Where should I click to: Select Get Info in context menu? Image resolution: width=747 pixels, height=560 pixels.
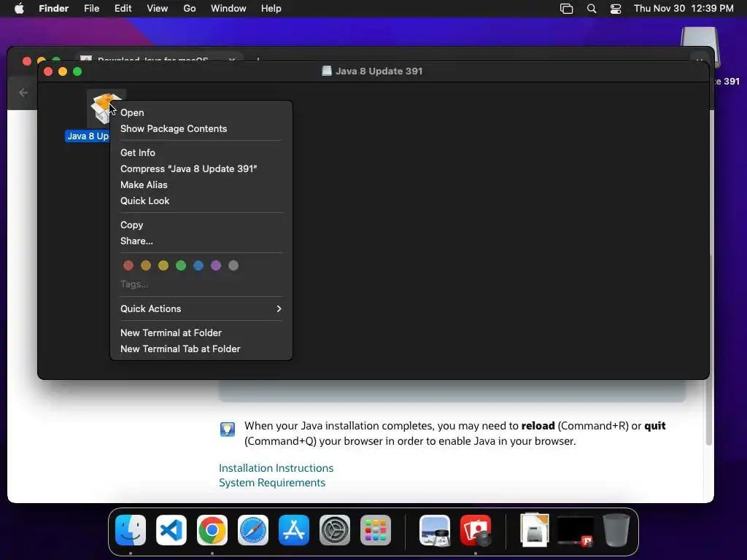[201, 153]
